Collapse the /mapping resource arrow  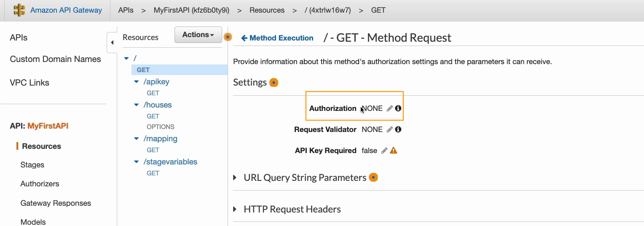tap(136, 139)
